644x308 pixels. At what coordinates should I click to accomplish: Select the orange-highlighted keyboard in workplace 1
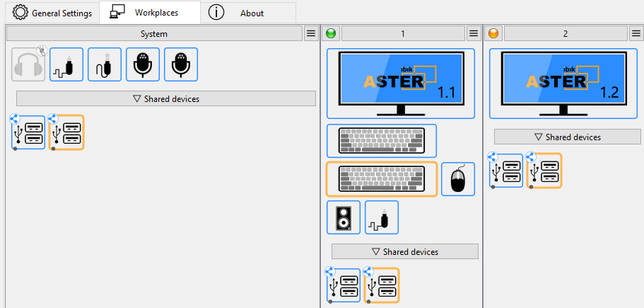coord(382,179)
